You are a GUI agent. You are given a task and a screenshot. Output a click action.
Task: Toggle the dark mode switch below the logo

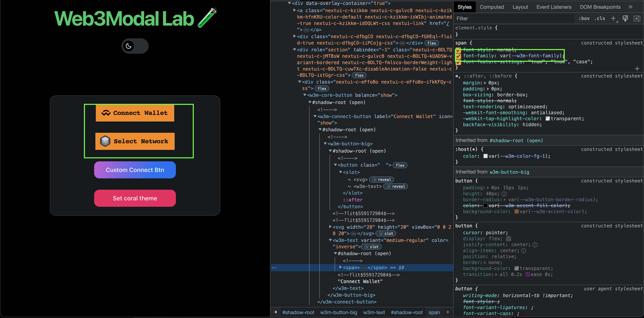pyautogui.click(x=135, y=46)
